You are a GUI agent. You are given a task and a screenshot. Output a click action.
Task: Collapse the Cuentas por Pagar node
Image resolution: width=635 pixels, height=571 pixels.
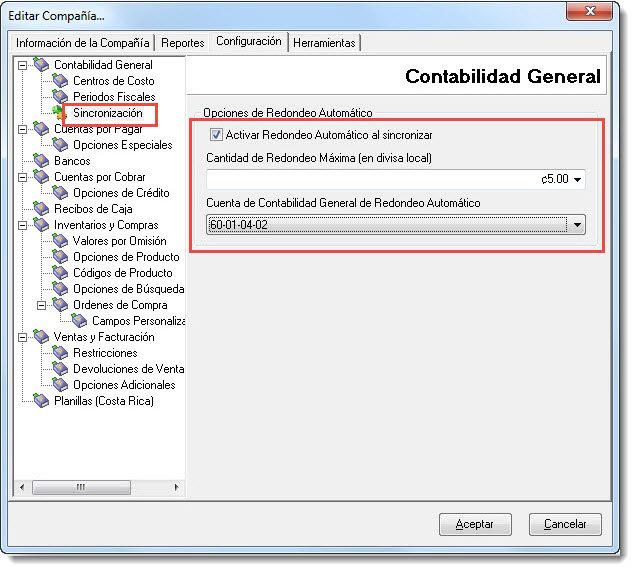[23, 130]
